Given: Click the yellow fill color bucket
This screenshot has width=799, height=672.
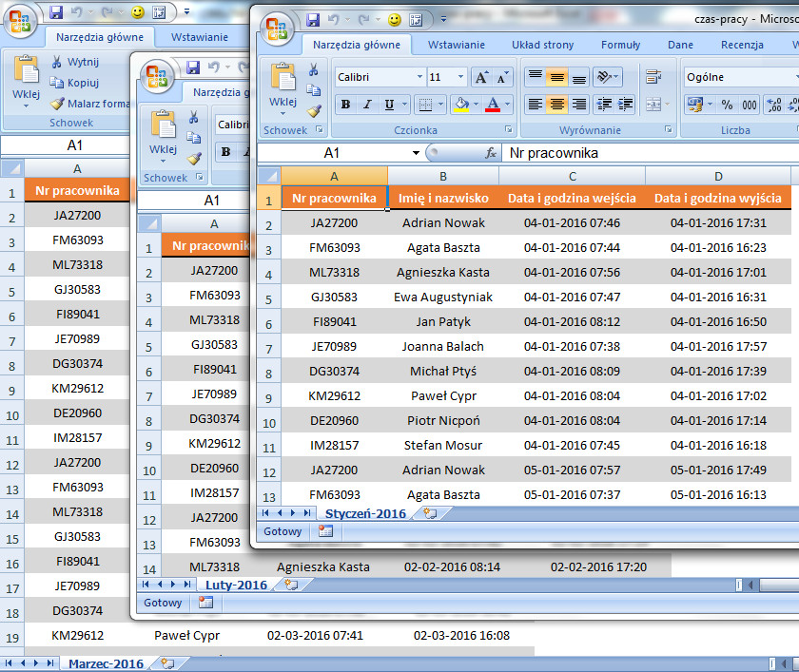Looking at the screenshot, I should [x=460, y=105].
